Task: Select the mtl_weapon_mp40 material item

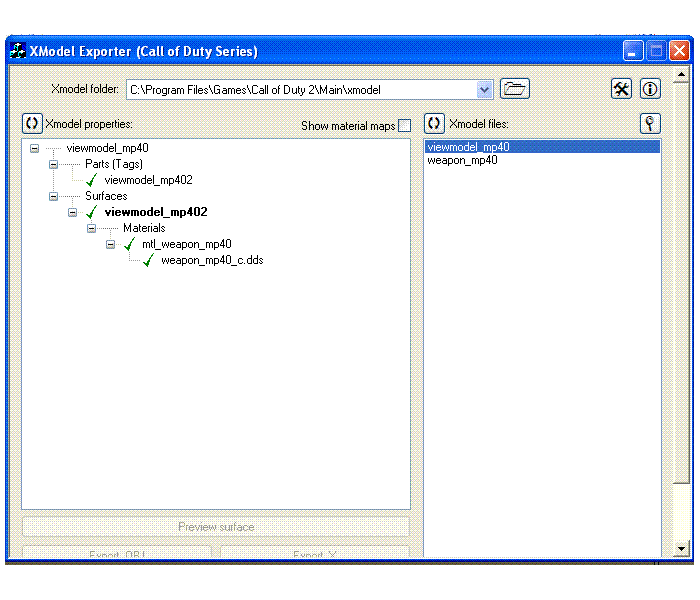Action: pos(187,244)
